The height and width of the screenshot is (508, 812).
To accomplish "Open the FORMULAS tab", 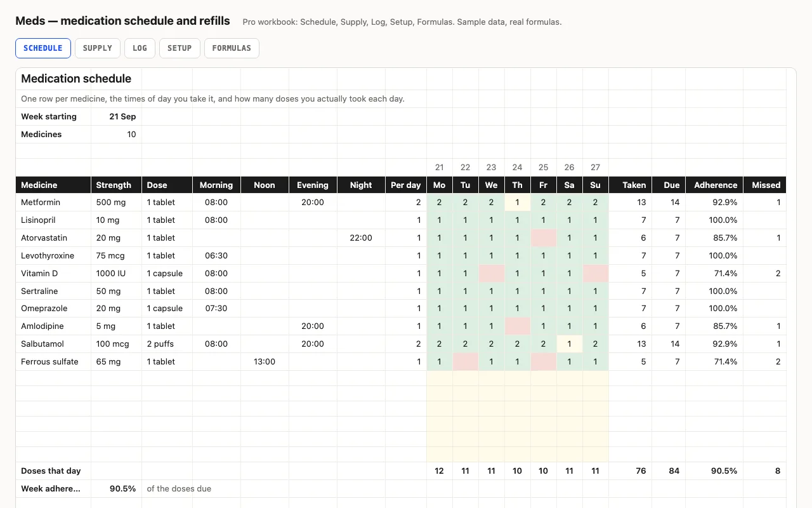I will tap(232, 48).
